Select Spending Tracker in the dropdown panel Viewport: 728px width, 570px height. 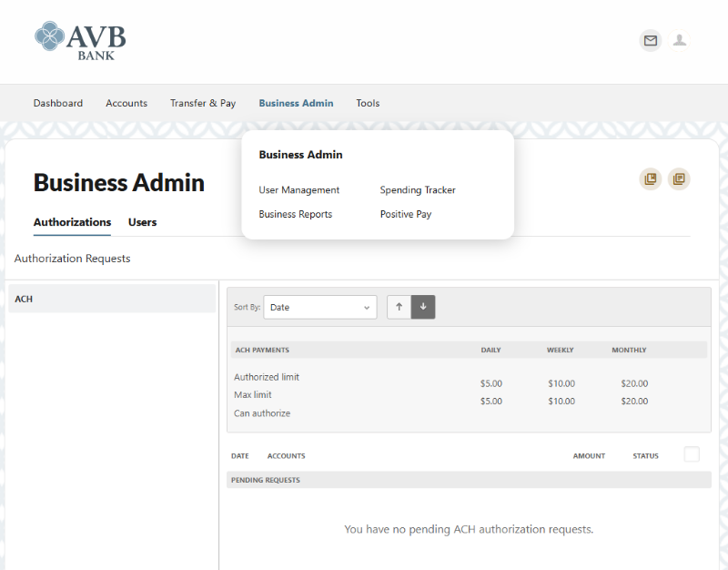tap(418, 190)
